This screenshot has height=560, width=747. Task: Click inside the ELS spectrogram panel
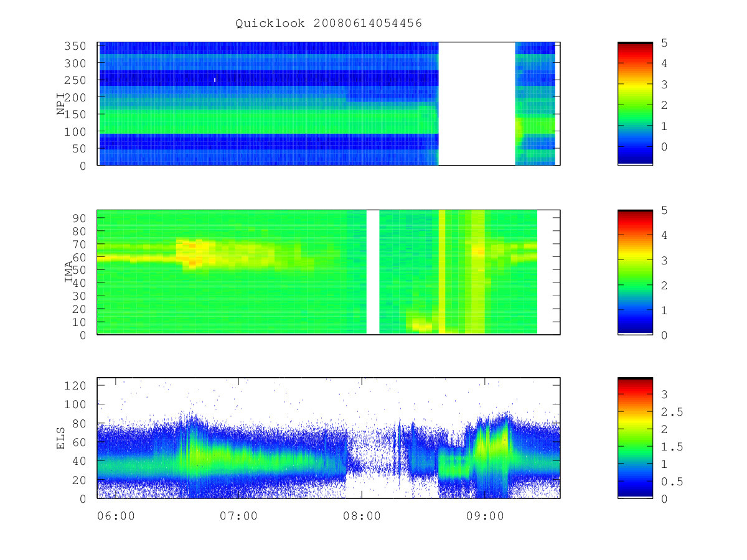click(329, 437)
